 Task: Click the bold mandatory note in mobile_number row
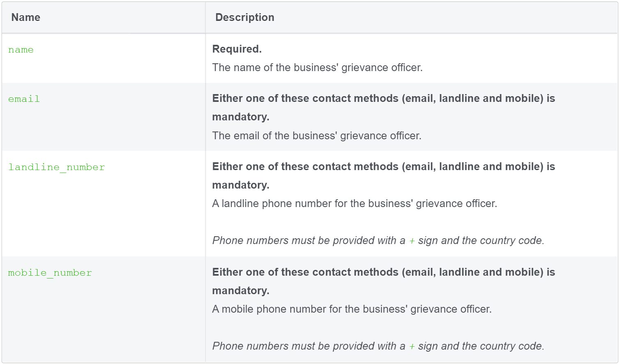click(x=384, y=281)
